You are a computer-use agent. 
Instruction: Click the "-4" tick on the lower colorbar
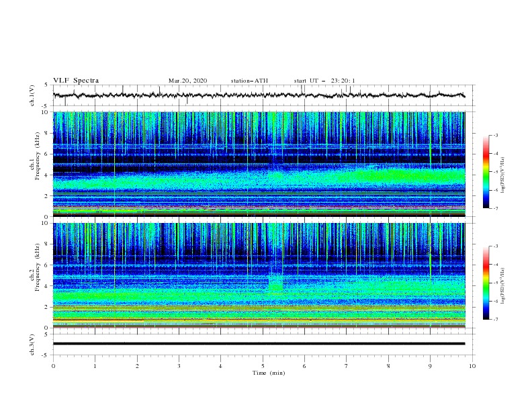495,265
